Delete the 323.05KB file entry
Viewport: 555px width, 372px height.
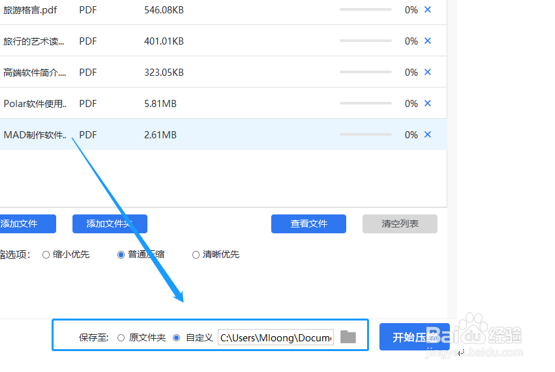pos(428,72)
